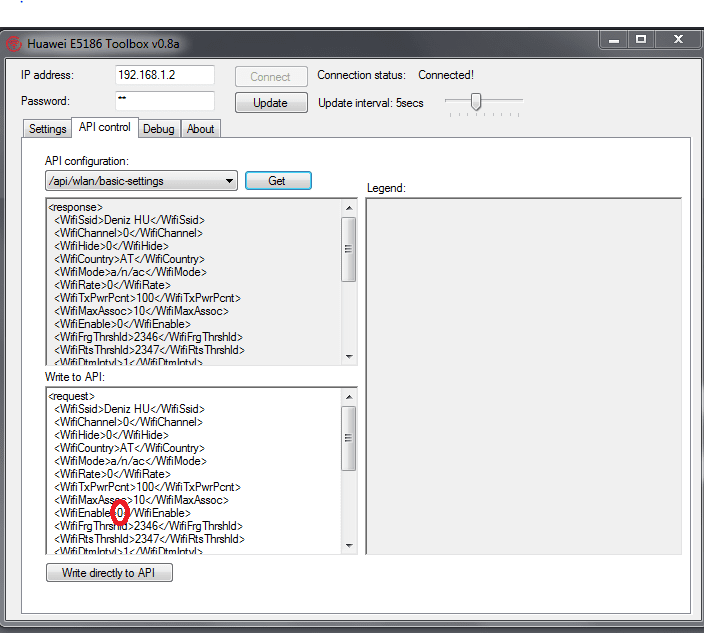Select the About tab
Image resolution: width=704 pixels, height=633 pixels.
click(x=201, y=129)
